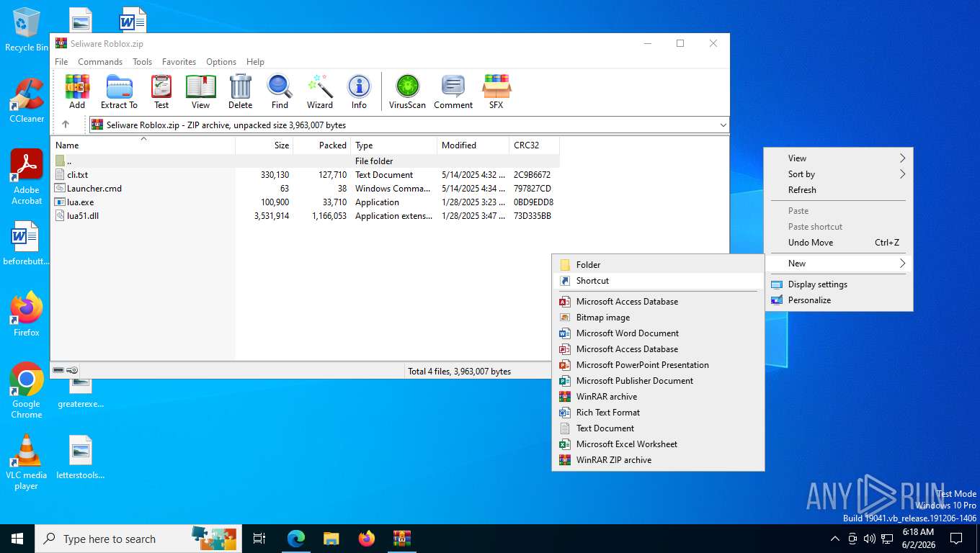Open CCleaner desktop shortcut

pos(27,101)
